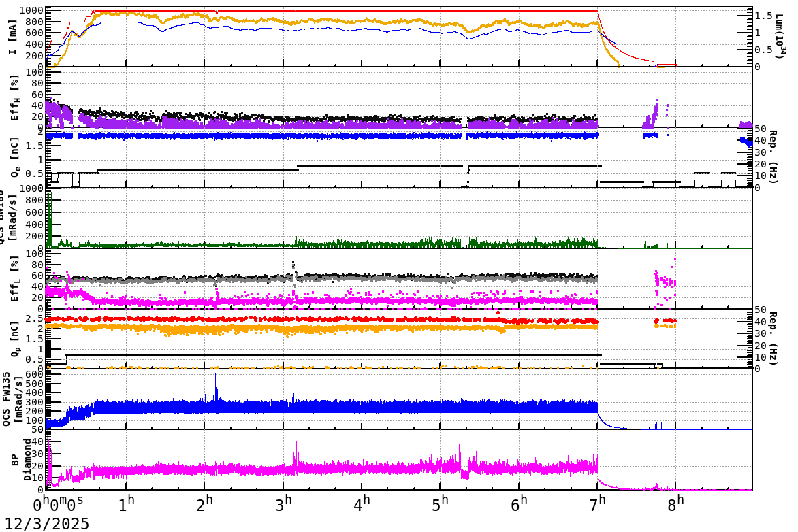Click the Q_p [nC] axis label

click(x=15, y=340)
